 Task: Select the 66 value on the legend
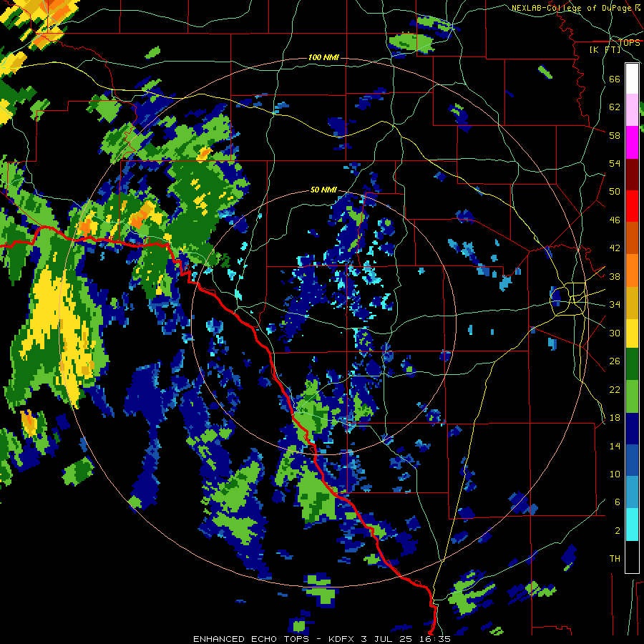(615, 79)
